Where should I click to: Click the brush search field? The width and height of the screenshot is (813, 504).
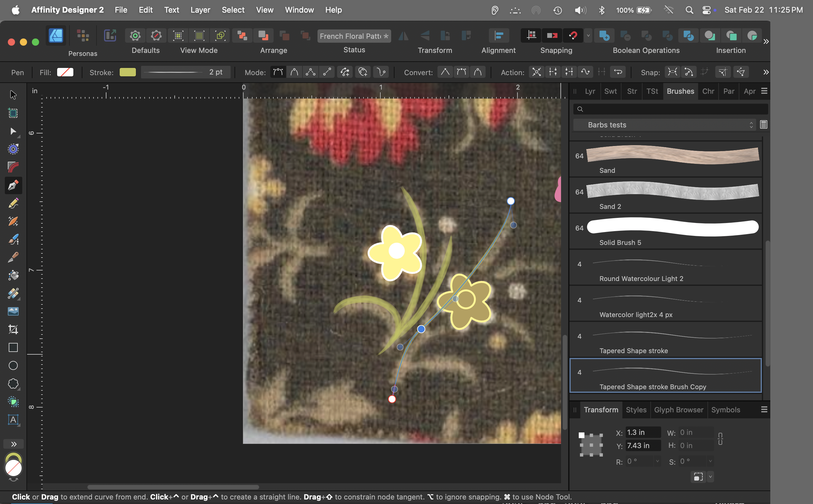pos(670,109)
